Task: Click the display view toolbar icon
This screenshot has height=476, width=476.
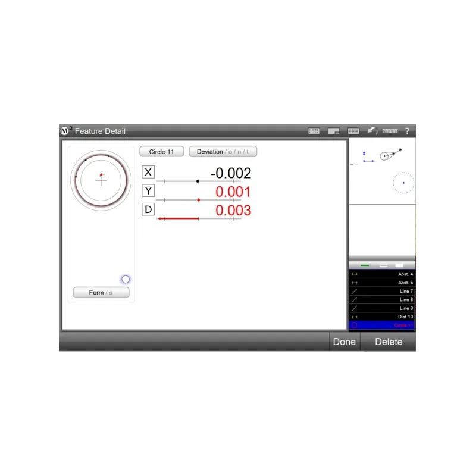Action: pos(333,131)
